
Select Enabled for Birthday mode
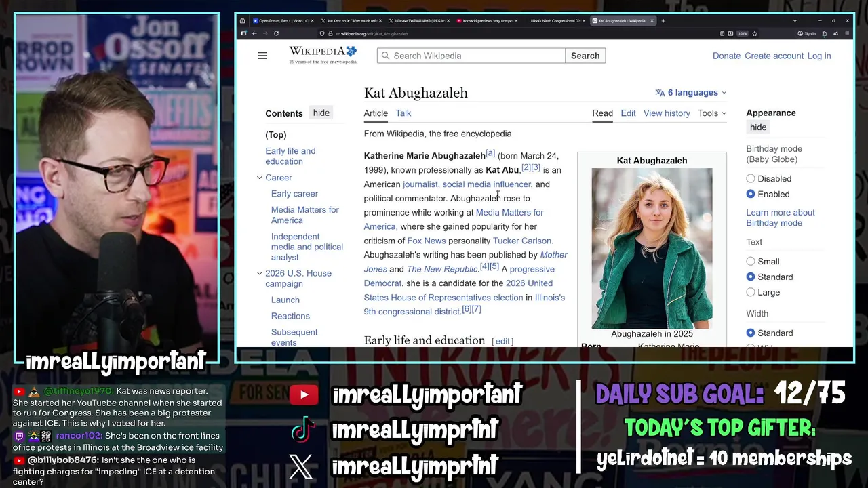click(750, 194)
